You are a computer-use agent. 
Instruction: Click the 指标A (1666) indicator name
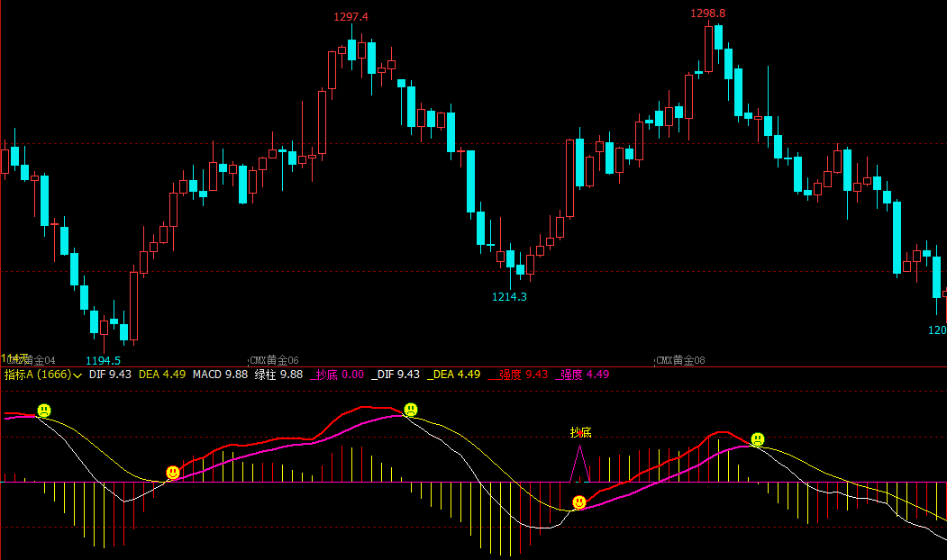38,375
